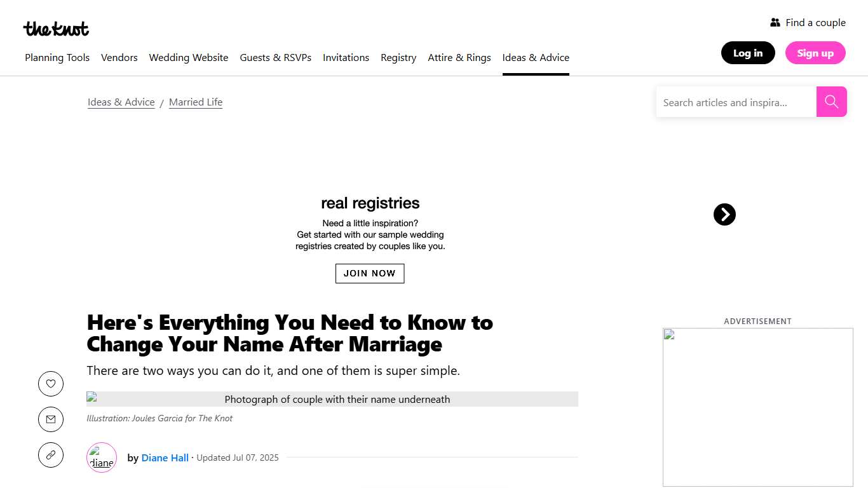Click The Knot logo

[56, 29]
